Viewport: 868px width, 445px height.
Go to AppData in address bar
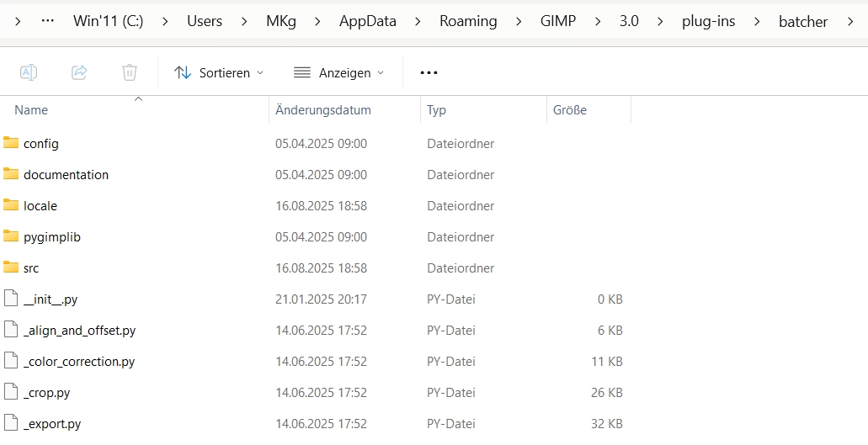[x=367, y=21]
